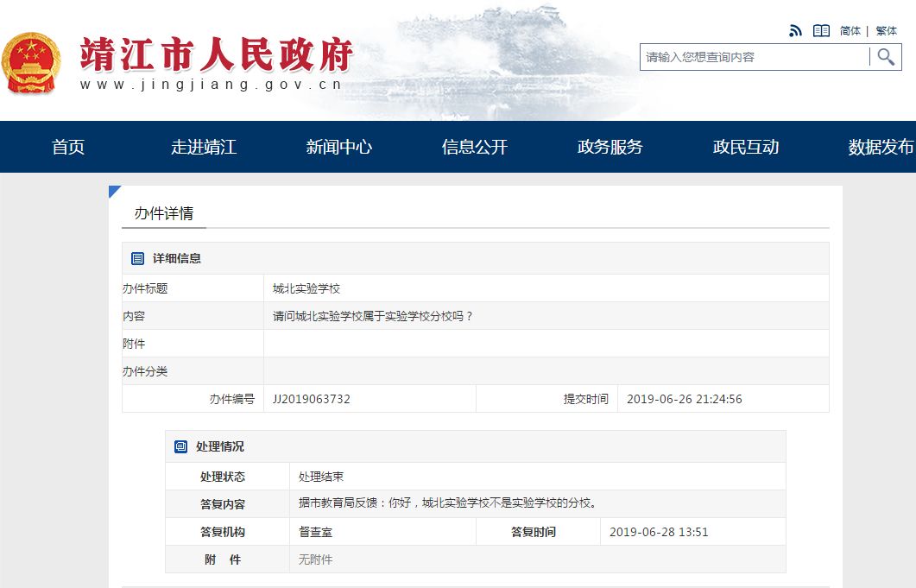Navigate to 政务服务
The height and width of the screenshot is (588, 916).
tap(610, 147)
